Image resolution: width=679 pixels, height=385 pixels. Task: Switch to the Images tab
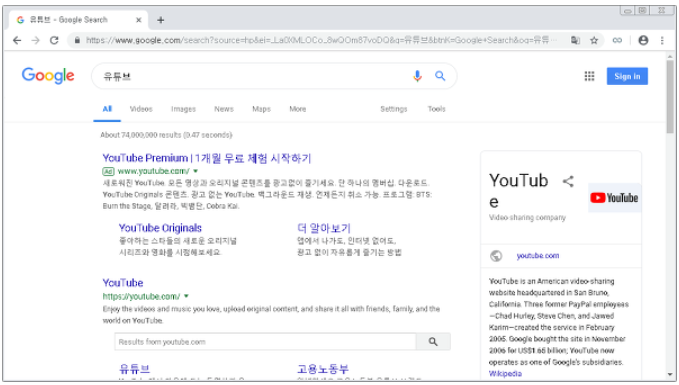(183, 109)
